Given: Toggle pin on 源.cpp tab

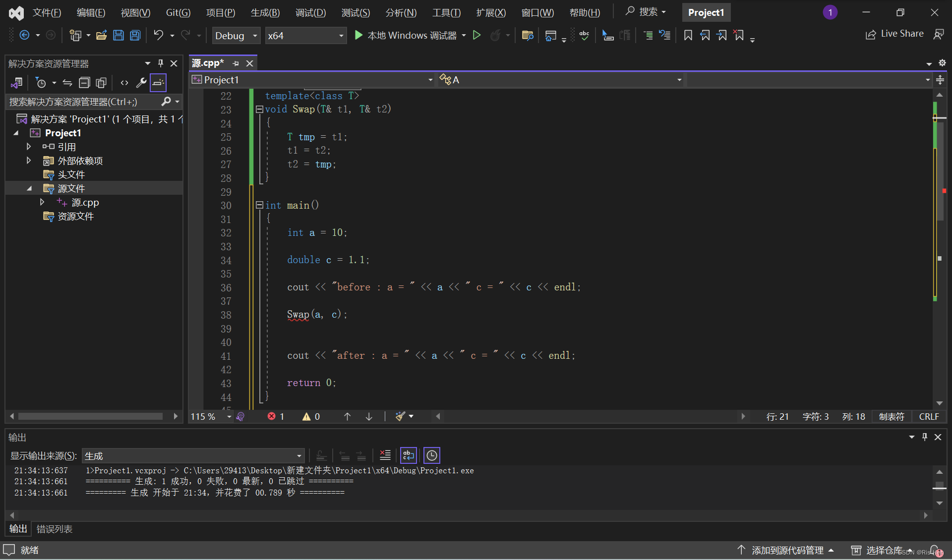Looking at the screenshot, I should [236, 63].
